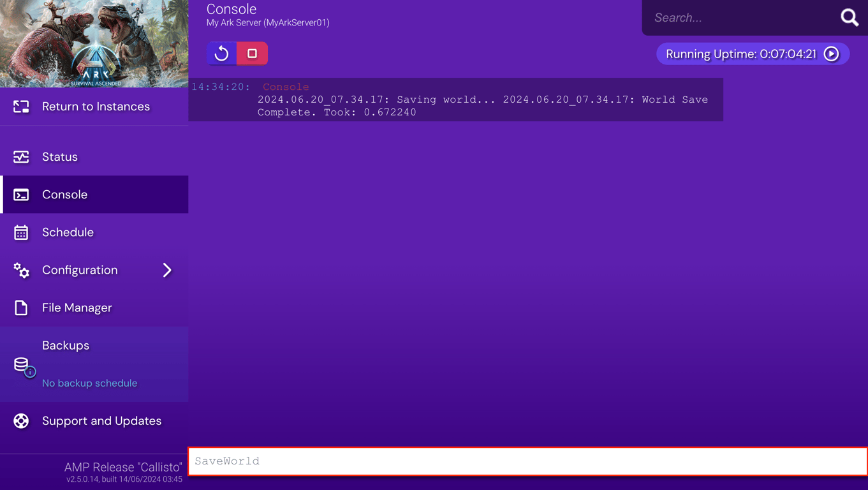Click the search magnifier icon
This screenshot has width=868, height=490.
[850, 17]
